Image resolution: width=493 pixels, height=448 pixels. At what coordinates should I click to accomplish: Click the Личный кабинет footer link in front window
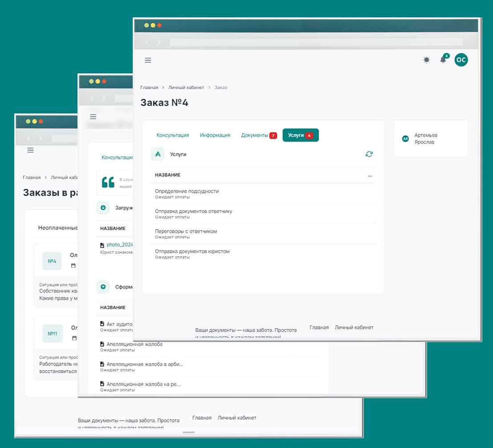point(354,327)
